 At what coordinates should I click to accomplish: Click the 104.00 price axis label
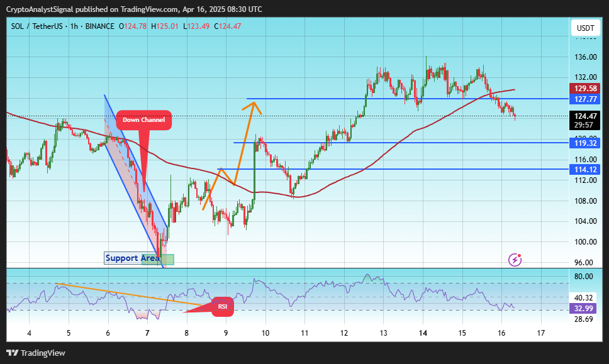point(585,221)
